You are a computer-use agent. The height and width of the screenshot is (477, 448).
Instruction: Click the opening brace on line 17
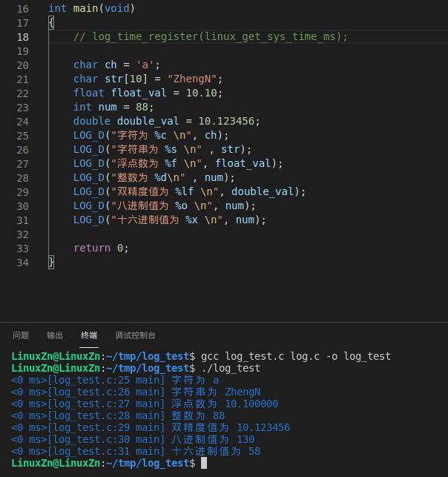(x=51, y=23)
